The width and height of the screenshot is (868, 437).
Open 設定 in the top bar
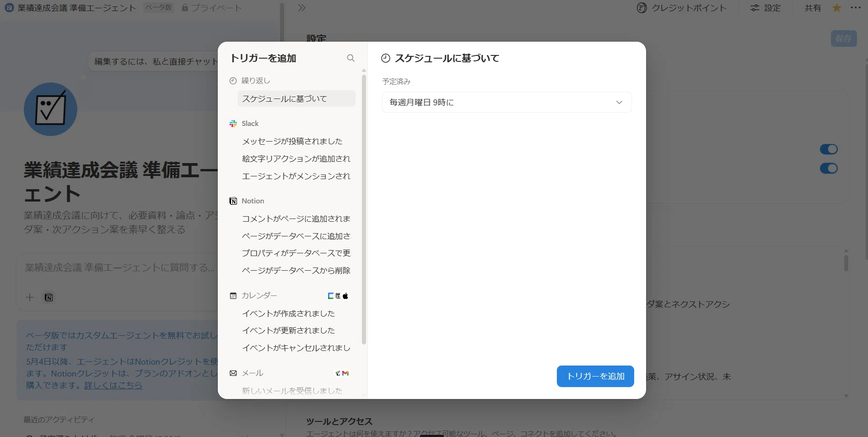[766, 8]
